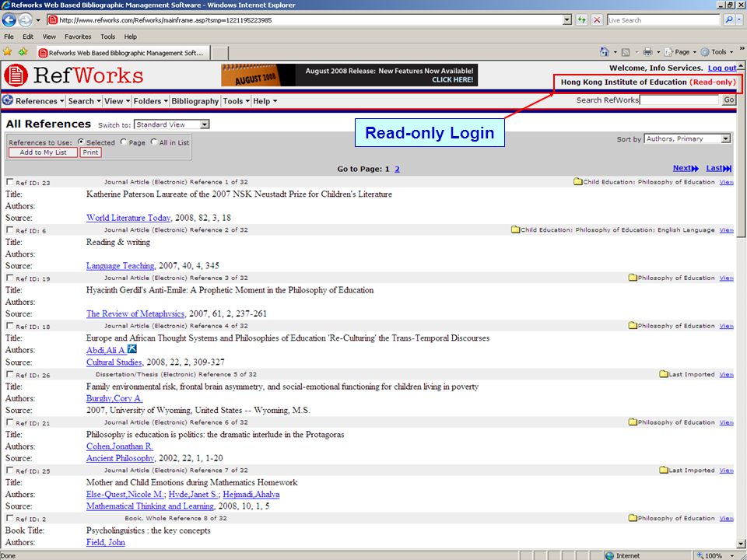This screenshot has height=560, width=747.
Task: Select the 'All in List' radio button
Action: tap(153, 142)
